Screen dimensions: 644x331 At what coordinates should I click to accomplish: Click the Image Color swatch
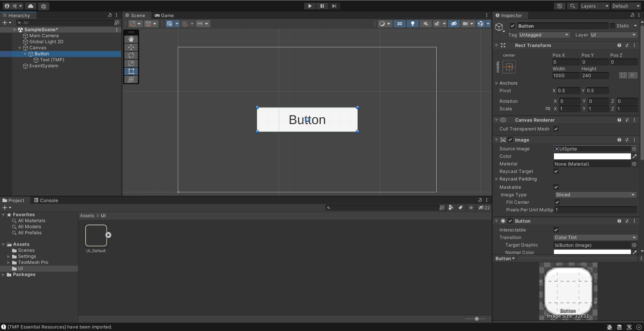[592, 156]
